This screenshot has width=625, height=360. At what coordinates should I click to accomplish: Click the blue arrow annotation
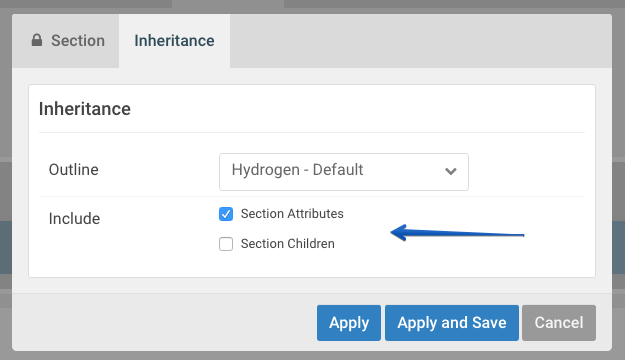[x=457, y=233]
